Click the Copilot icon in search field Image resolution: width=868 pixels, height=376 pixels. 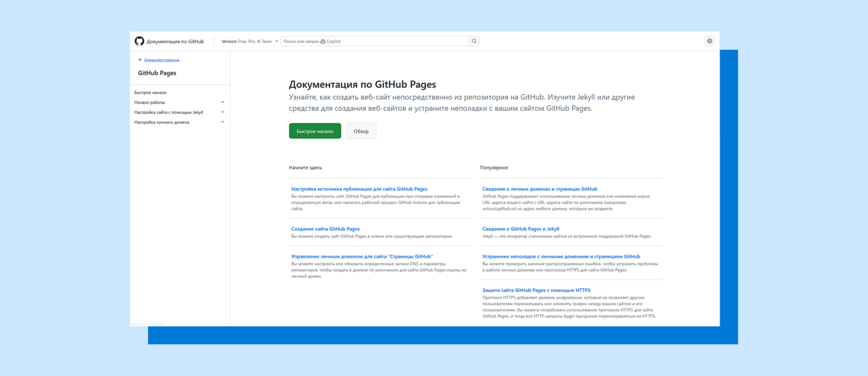(323, 41)
